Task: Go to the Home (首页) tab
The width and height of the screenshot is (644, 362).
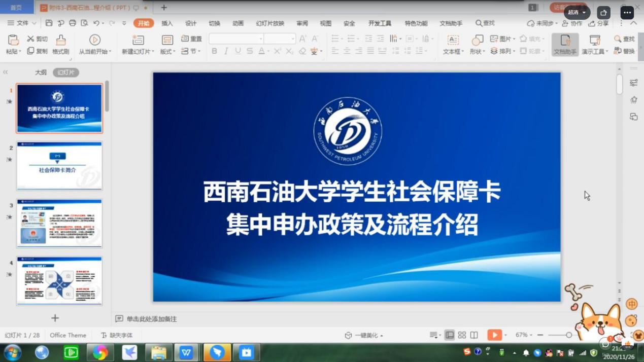Action: click(16, 7)
